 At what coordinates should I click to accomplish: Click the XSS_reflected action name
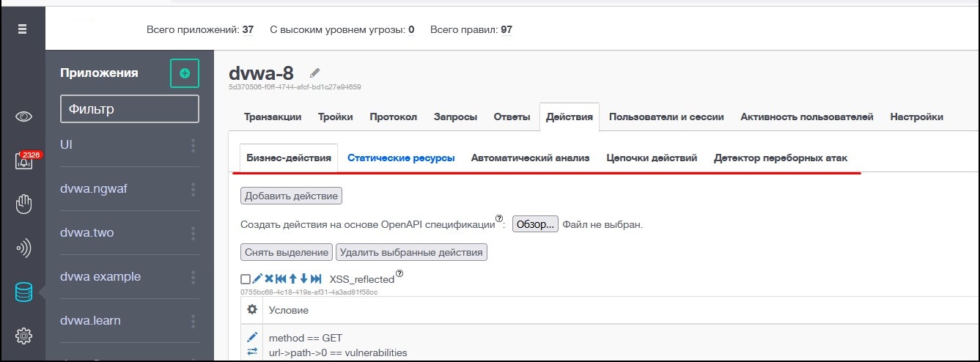362,280
